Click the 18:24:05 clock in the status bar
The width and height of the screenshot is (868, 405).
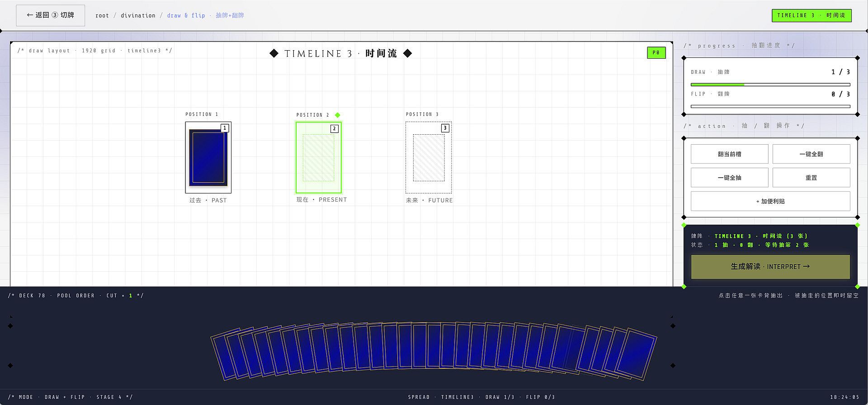coord(844,397)
